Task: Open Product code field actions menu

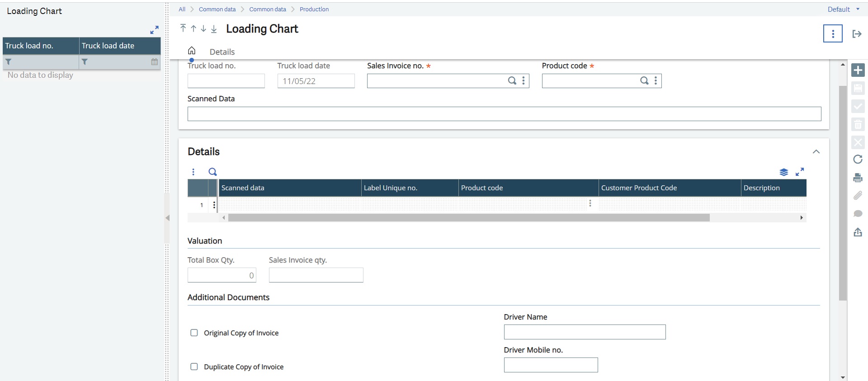Action: 656,80
